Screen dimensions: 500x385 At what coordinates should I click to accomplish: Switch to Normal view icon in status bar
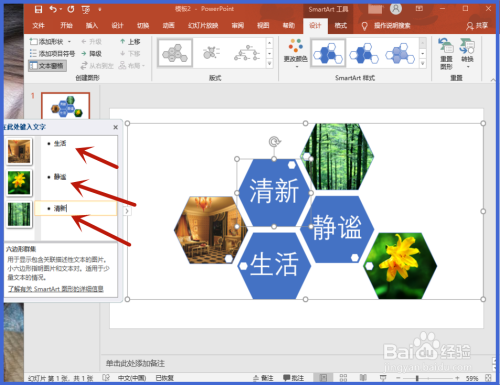point(323,378)
